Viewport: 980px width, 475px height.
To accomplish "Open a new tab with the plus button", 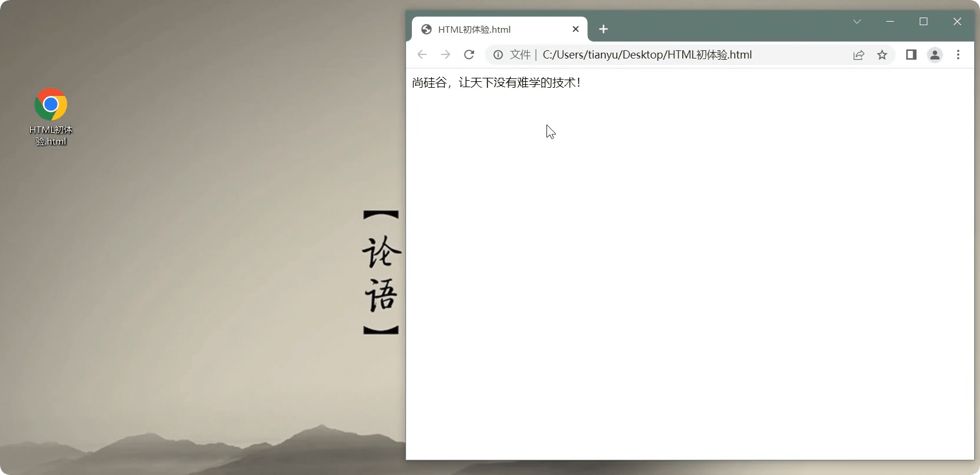I will pos(603,29).
